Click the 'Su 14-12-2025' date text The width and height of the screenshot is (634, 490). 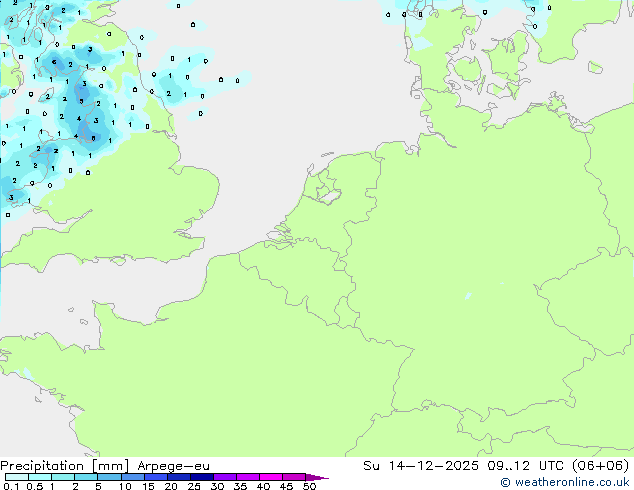(421, 466)
